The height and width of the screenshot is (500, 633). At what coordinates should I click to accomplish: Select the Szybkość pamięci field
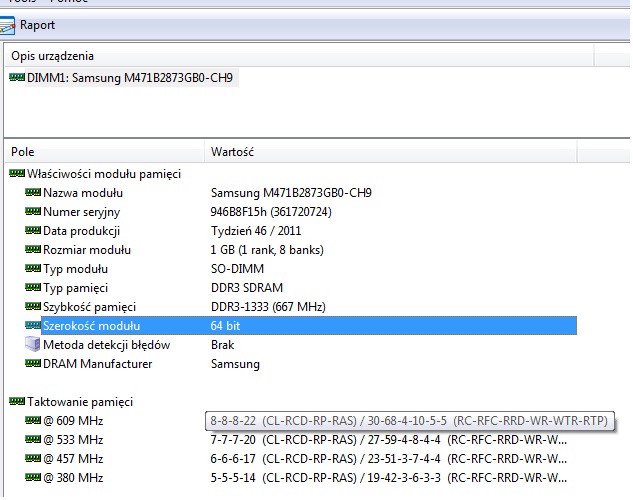[x=90, y=307]
